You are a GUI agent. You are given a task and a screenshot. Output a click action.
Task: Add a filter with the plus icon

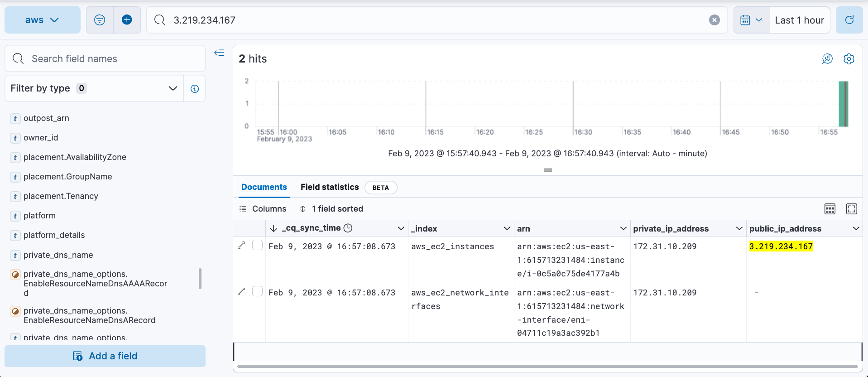[x=127, y=20]
